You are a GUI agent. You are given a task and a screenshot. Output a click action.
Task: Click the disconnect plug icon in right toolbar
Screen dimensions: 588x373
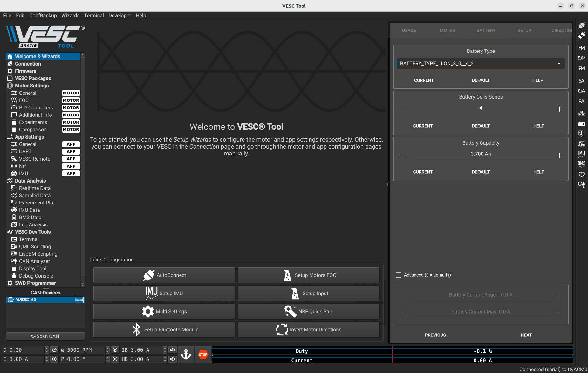[582, 36]
